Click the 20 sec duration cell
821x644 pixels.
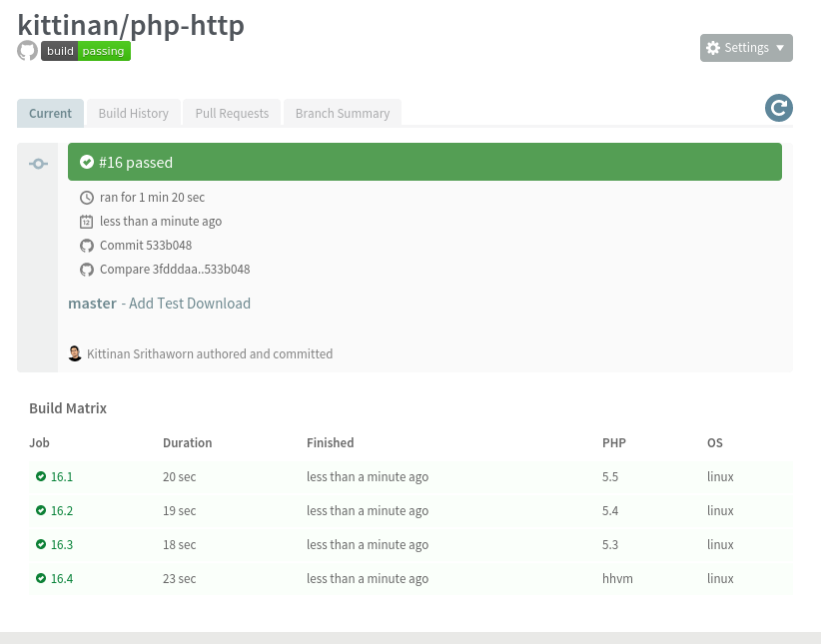[x=180, y=476]
